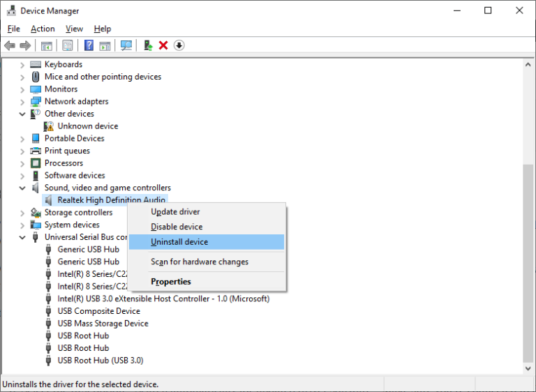Expand the Processors node
Viewport: 536px width, 392px height.
[22, 164]
